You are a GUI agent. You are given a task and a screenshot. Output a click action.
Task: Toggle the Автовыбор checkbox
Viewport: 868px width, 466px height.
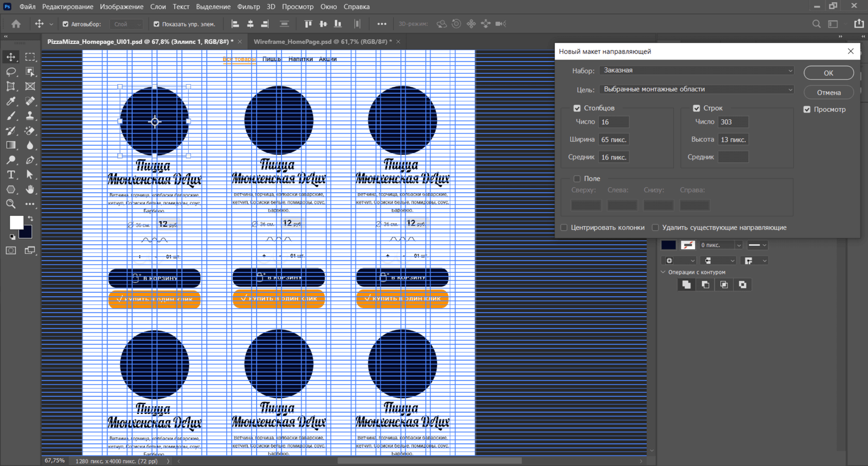click(66, 24)
